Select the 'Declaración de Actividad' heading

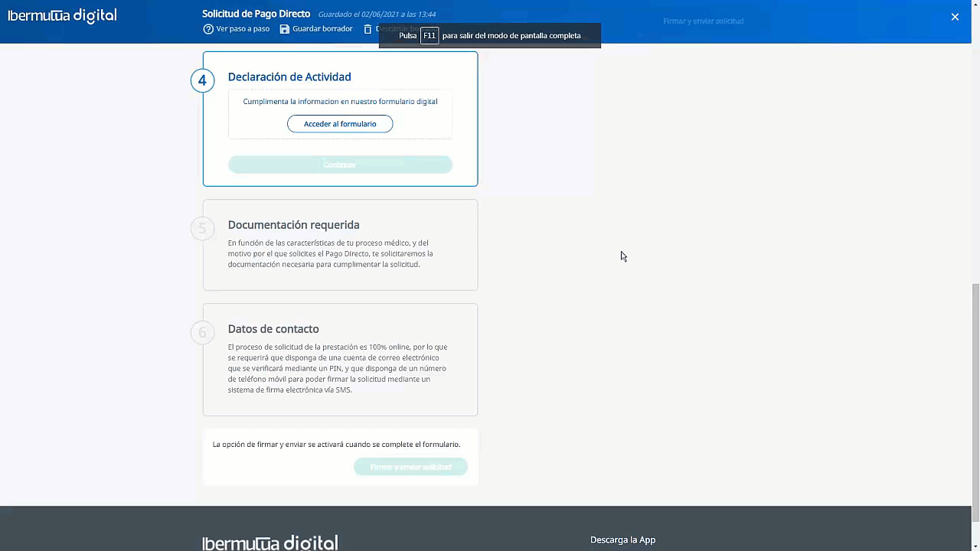coord(289,77)
